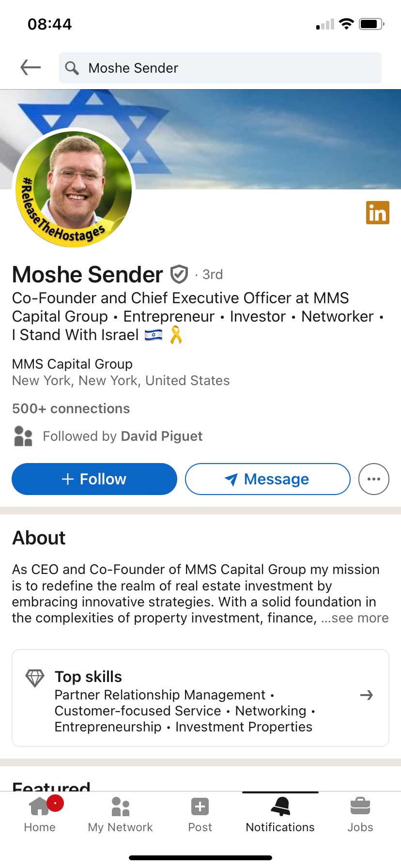Open the Jobs briefcase tab
Screen dimensions: 401x868
tap(360, 814)
